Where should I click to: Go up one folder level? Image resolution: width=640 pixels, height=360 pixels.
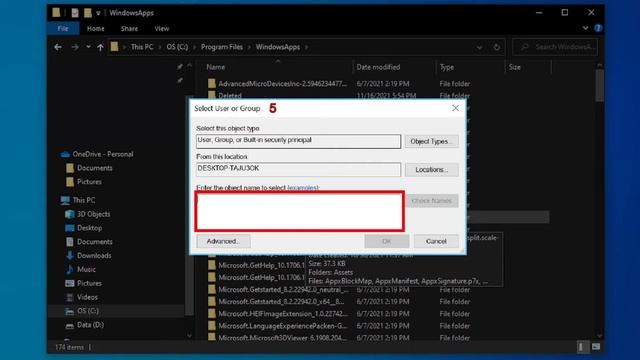[100, 47]
